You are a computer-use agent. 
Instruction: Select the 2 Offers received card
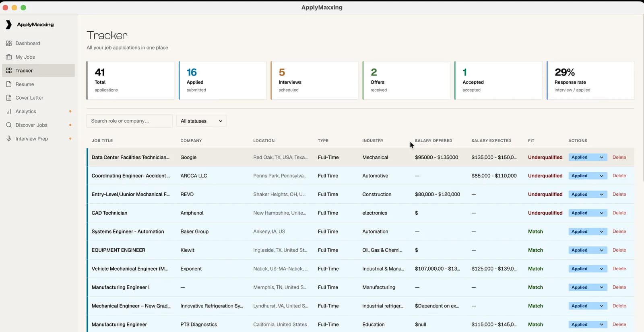pyautogui.click(x=406, y=80)
